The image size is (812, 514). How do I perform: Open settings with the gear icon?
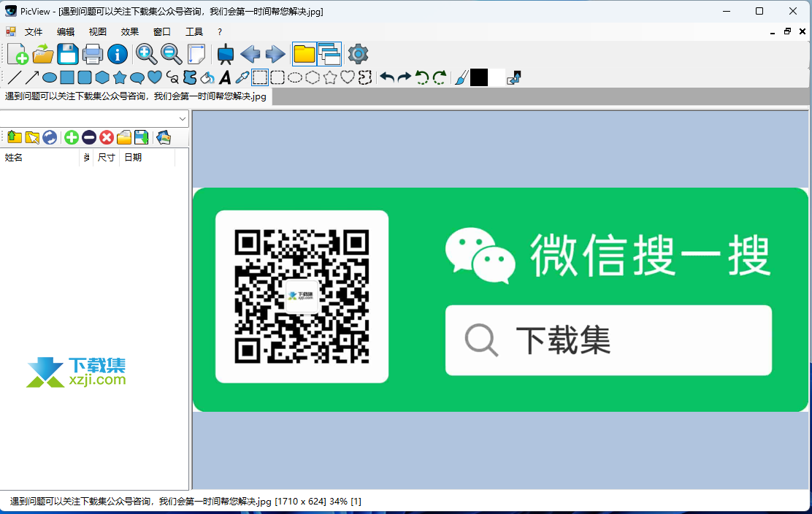pyautogui.click(x=358, y=54)
